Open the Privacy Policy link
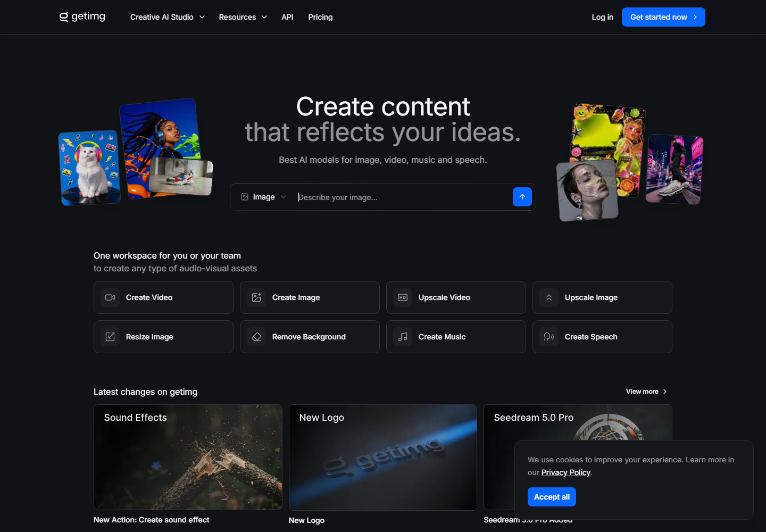The width and height of the screenshot is (766, 532). point(566,472)
